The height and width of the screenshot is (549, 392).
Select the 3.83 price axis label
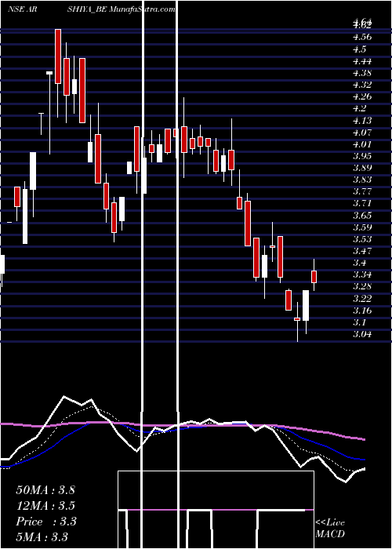coord(362,180)
